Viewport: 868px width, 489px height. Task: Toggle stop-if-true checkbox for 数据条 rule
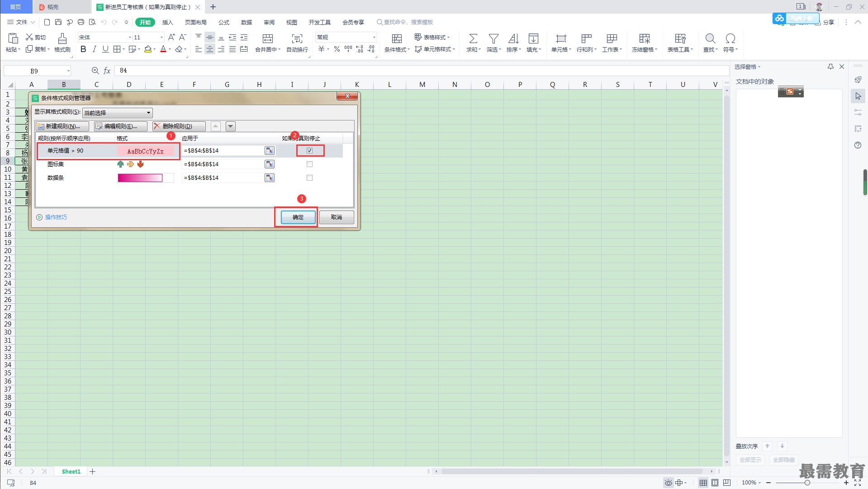[x=310, y=178]
